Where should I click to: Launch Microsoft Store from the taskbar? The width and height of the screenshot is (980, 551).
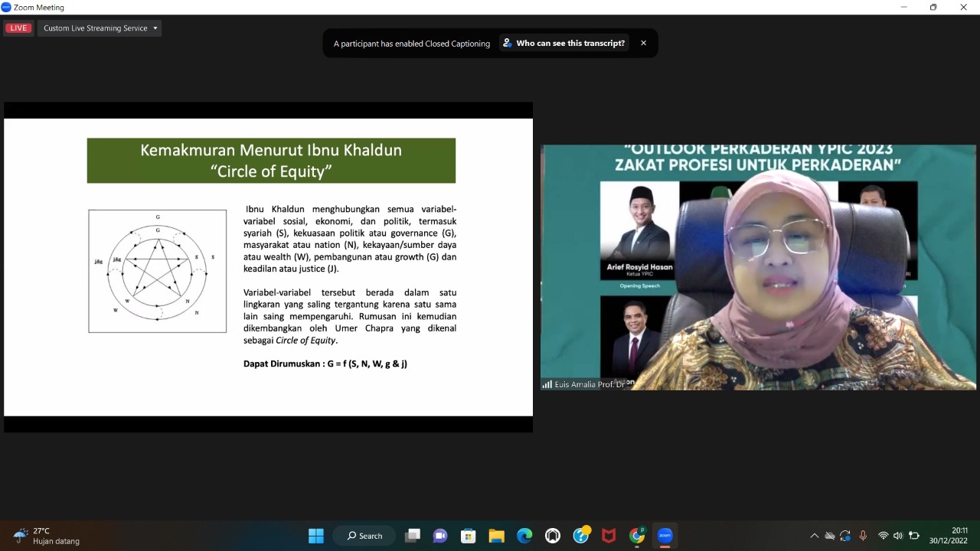click(468, 536)
